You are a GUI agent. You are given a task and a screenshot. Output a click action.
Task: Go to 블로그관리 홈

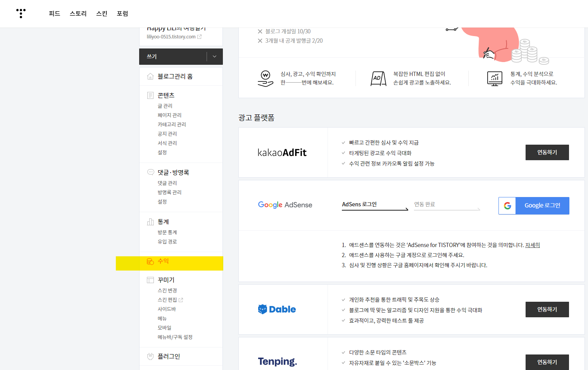[x=175, y=76]
